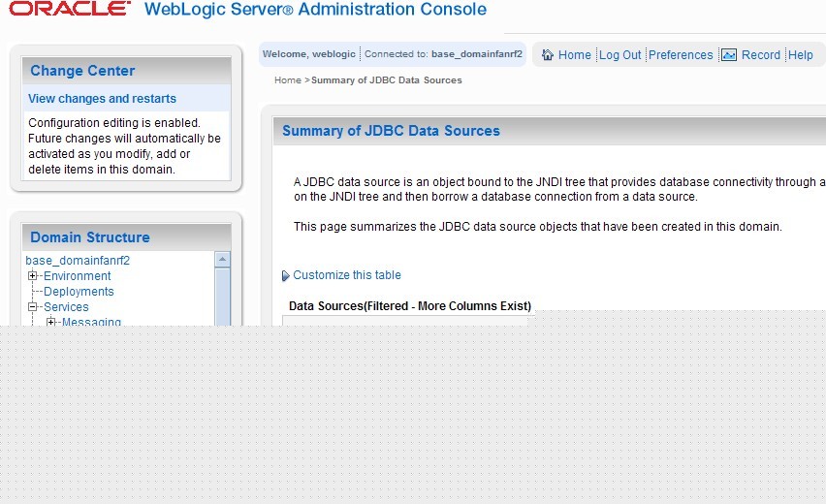Expand the Environment tree node

pos(33,276)
